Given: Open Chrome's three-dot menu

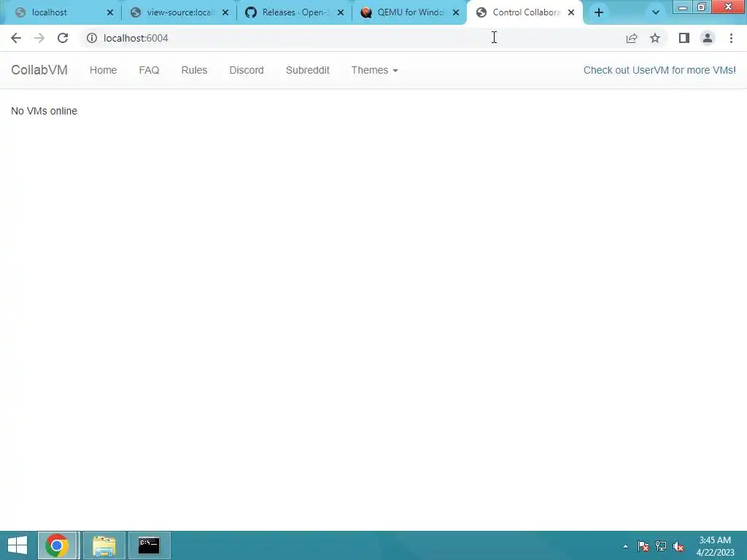Looking at the screenshot, I should (x=731, y=38).
